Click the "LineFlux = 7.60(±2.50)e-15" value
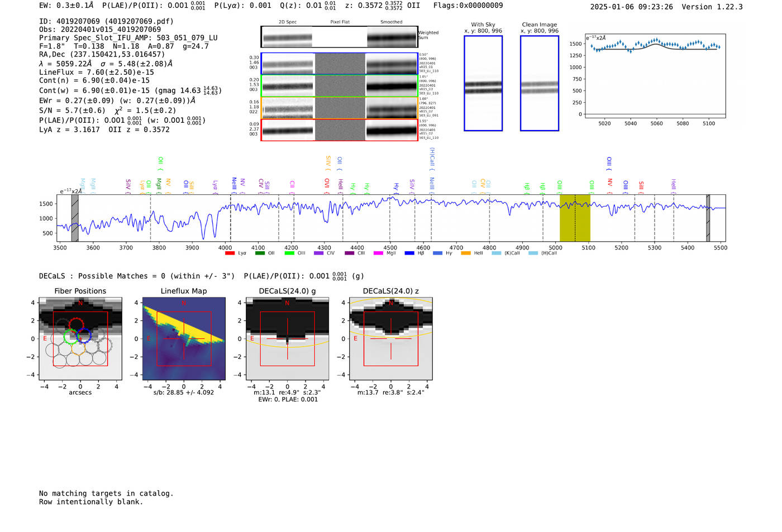 click(x=97, y=72)
